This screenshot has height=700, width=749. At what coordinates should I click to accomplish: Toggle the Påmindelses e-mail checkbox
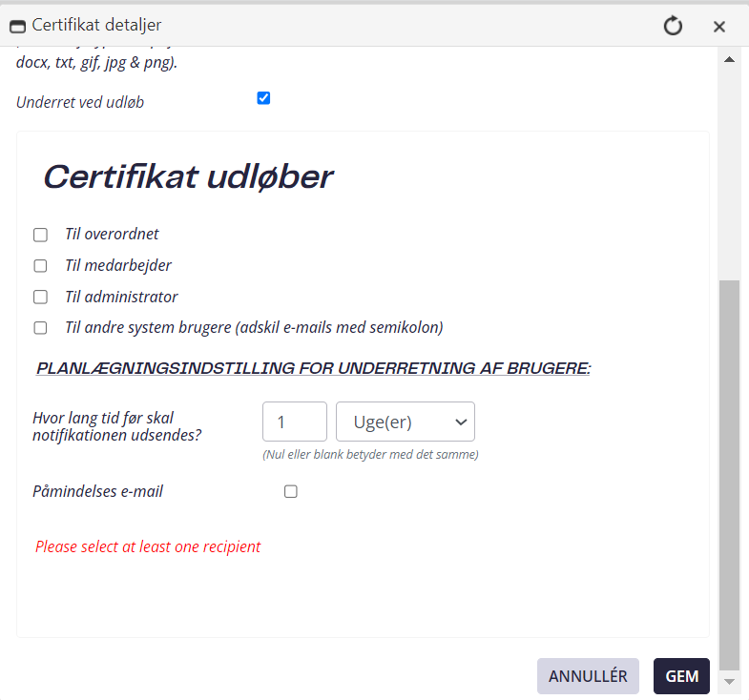click(291, 491)
